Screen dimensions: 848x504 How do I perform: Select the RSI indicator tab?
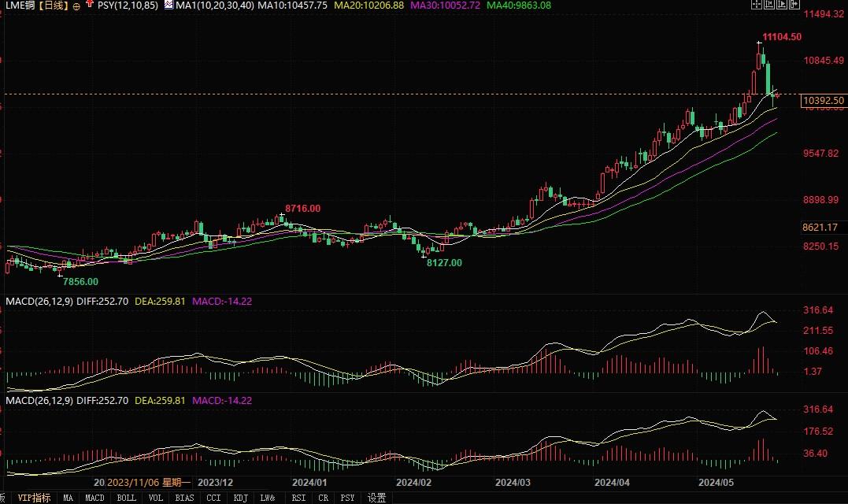298,498
